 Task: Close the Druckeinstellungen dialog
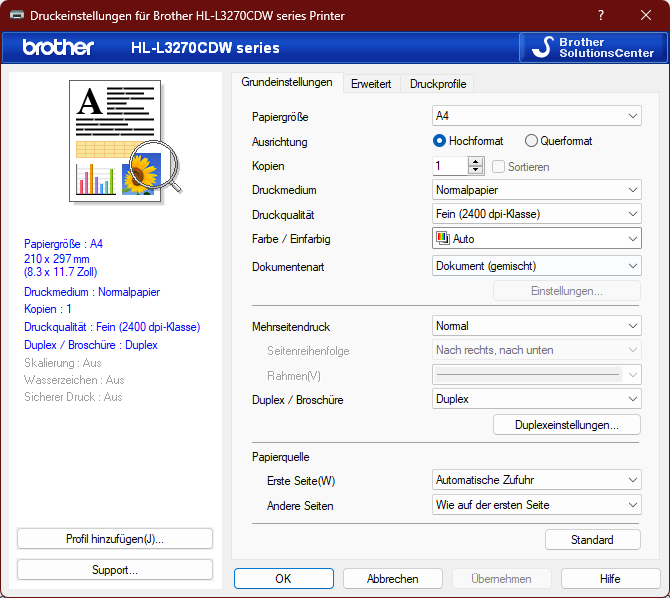pos(646,15)
